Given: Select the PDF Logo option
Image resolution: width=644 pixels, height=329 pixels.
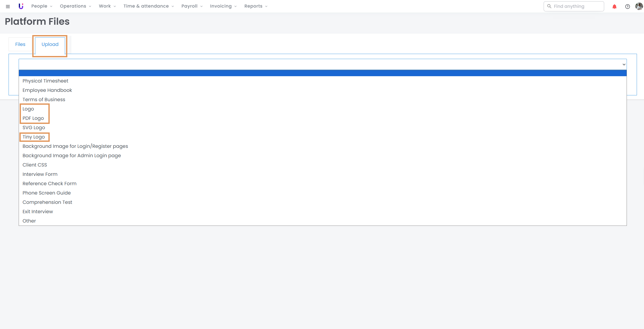Looking at the screenshot, I should (x=33, y=118).
